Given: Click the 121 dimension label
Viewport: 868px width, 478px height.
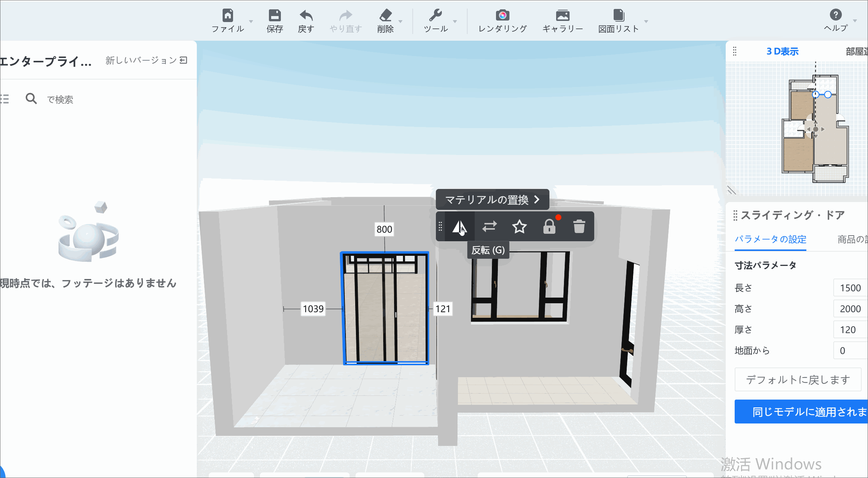Looking at the screenshot, I should (443, 309).
